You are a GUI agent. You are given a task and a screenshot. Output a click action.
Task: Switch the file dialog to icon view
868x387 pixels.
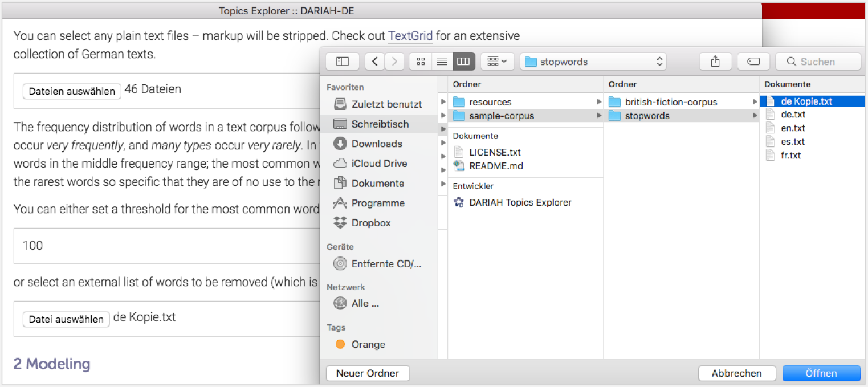tap(420, 62)
